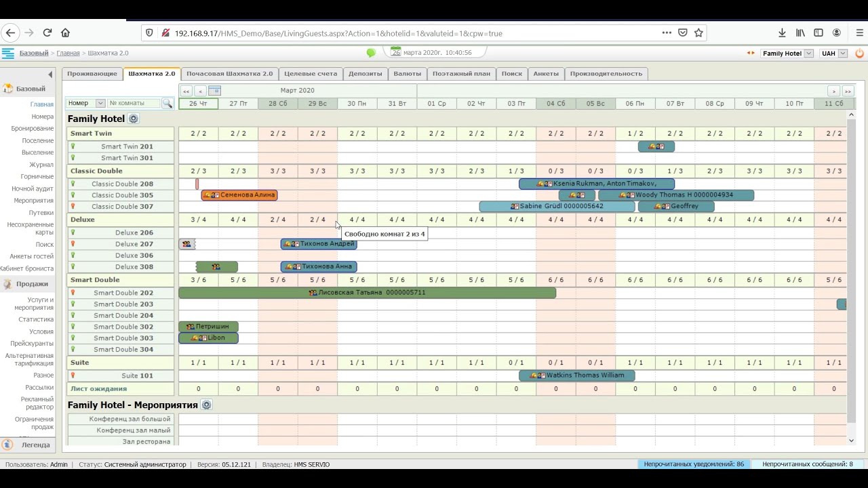This screenshot has width=868, height=488.
Task: Select the Семенова Алина booking bar
Action: coord(239,195)
